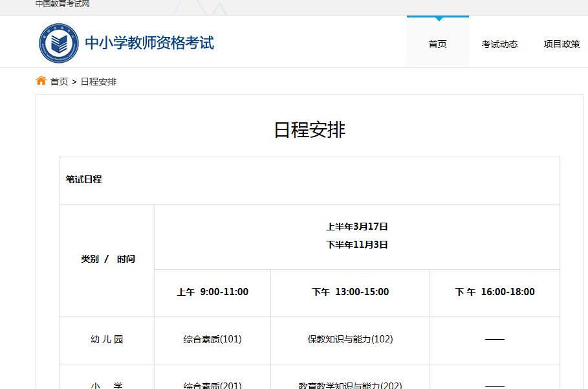
Task: Click the 教育教学知识与能力(202) cell
Action: pyautogui.click(x=349, y=384)
